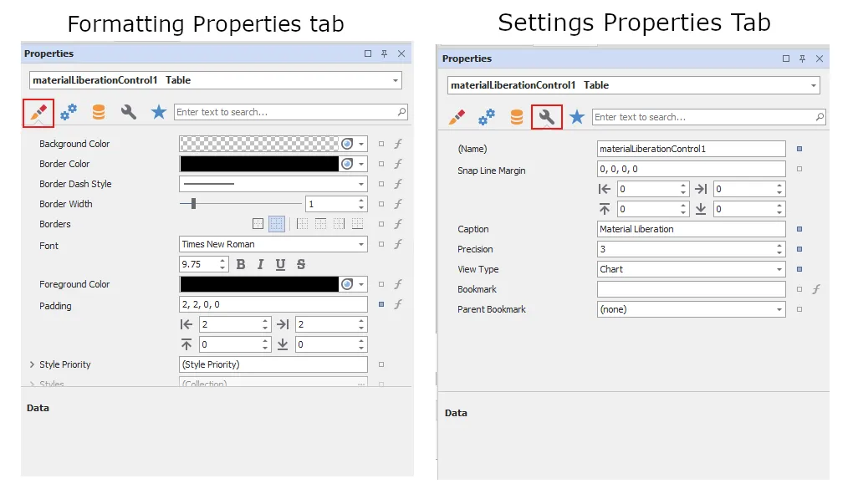Open Appearance tab in left Properties panel
Screen dimensions: 853x504
(38, 113)
